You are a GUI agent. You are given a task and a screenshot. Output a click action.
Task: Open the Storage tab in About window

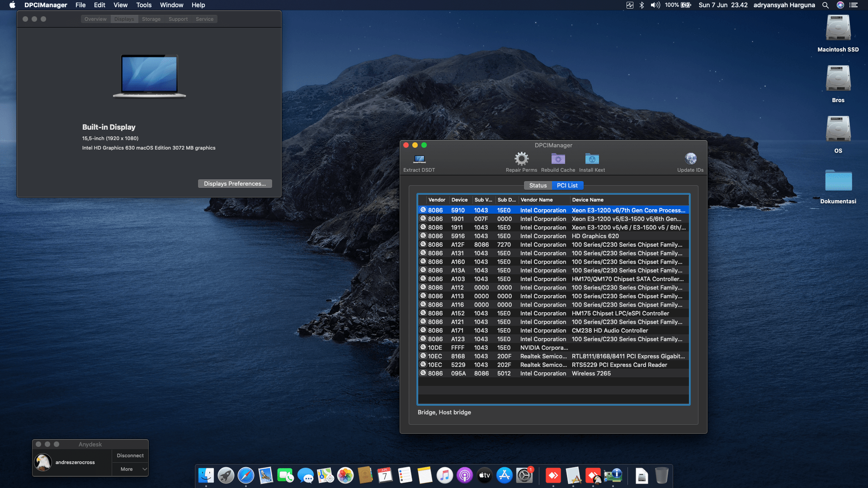coord(151,19)
